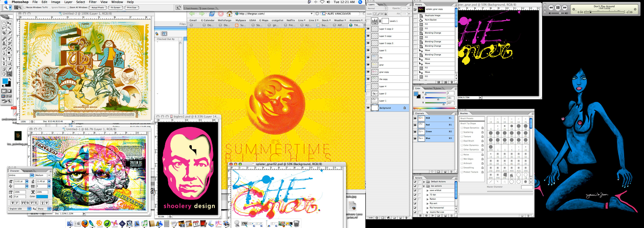Select the Type tool
The image size is (644, 228).
pyautogui.click(x=9, y=59)
